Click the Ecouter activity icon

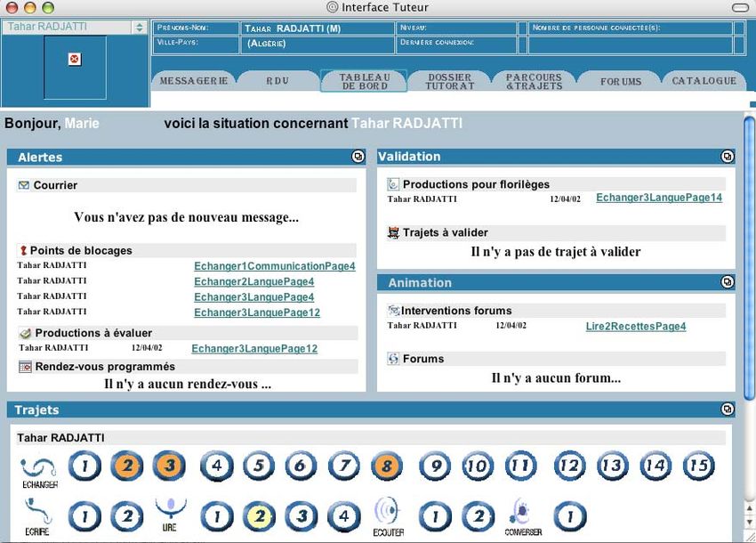[x=388, y=515]
